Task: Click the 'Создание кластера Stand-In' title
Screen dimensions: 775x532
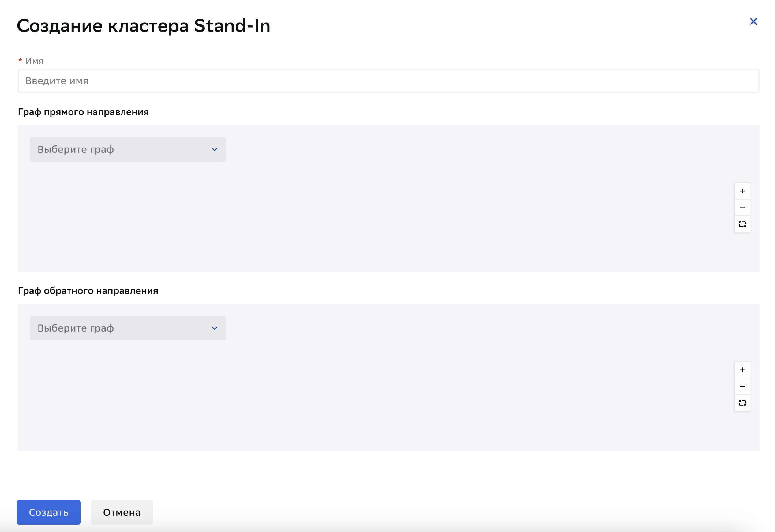Action: (143, 26)
